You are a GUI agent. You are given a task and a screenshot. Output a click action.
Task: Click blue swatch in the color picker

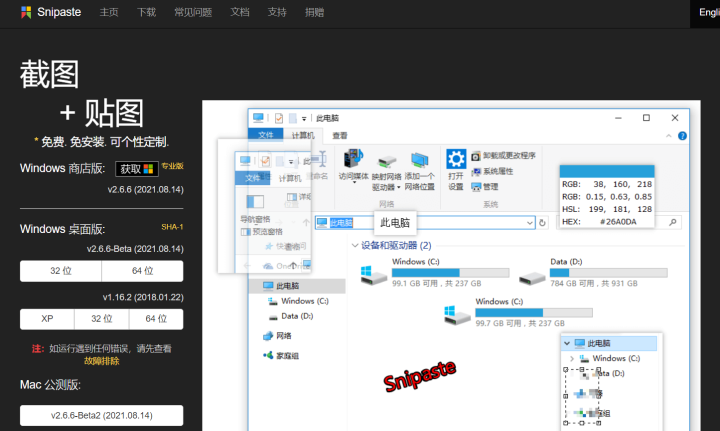607,171
